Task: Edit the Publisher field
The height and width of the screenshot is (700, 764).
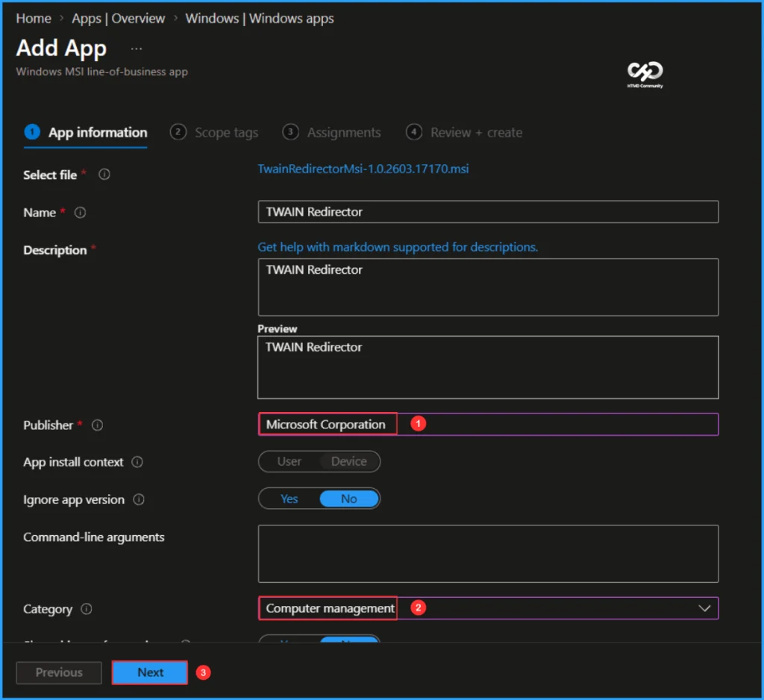Action: pyautogui.click(x=488, y=424)
